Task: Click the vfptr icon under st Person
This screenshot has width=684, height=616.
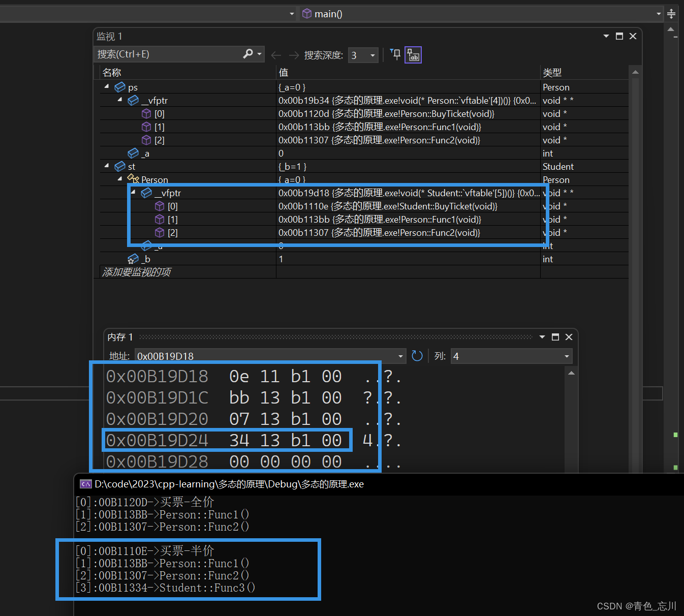Action: [146, 193]
